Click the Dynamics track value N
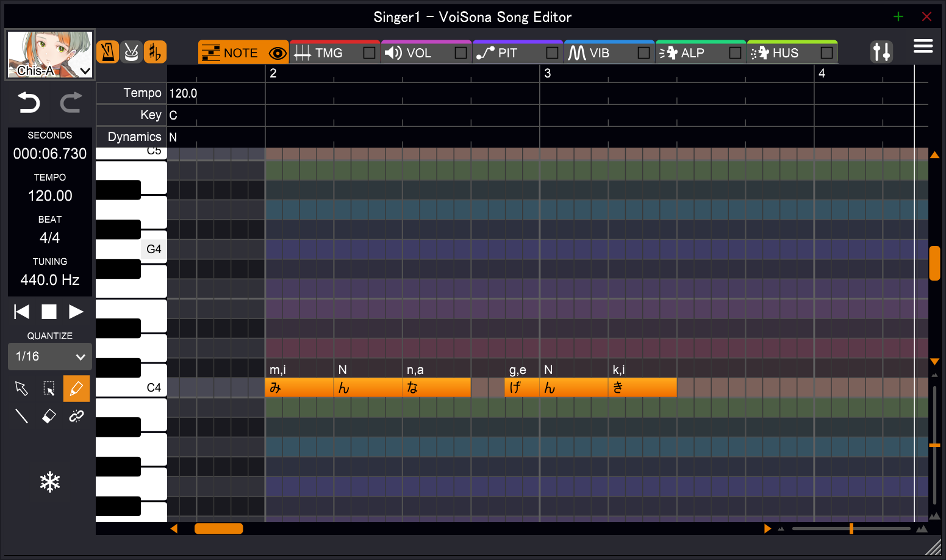This screenshot has width=946, height=560. [173, 137]
